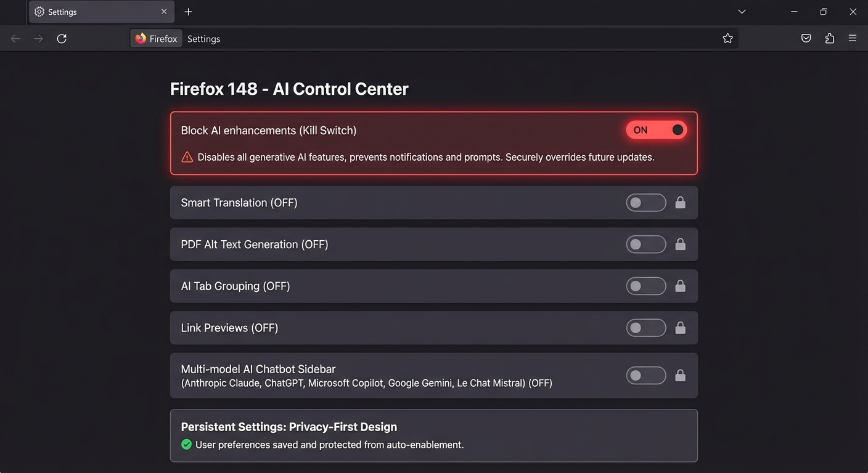This screenshot has width=868, height=473.
Task: Open a new tab with plus button
Action: [x=189, y=12]
